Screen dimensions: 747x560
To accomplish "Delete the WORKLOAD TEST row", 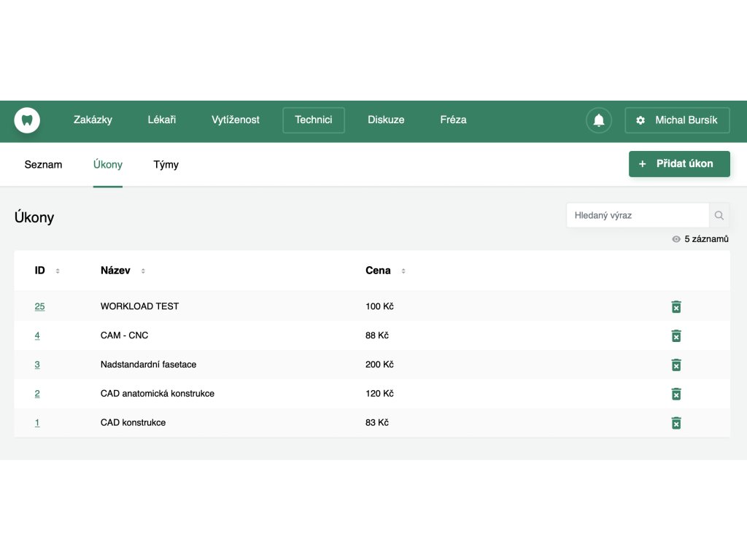I will coord(676,307).
